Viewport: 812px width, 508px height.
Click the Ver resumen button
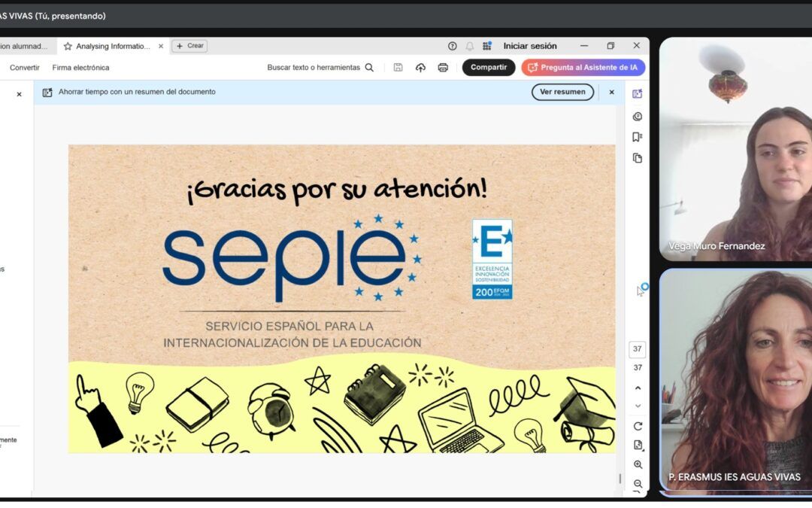pos(562,92)
